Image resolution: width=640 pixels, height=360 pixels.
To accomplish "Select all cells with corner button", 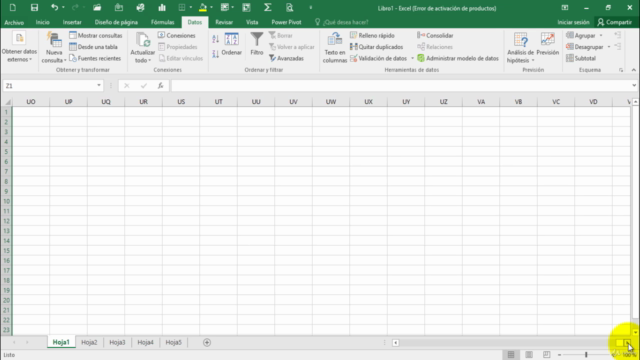I will pyautogui.click(x=7, y=102).
